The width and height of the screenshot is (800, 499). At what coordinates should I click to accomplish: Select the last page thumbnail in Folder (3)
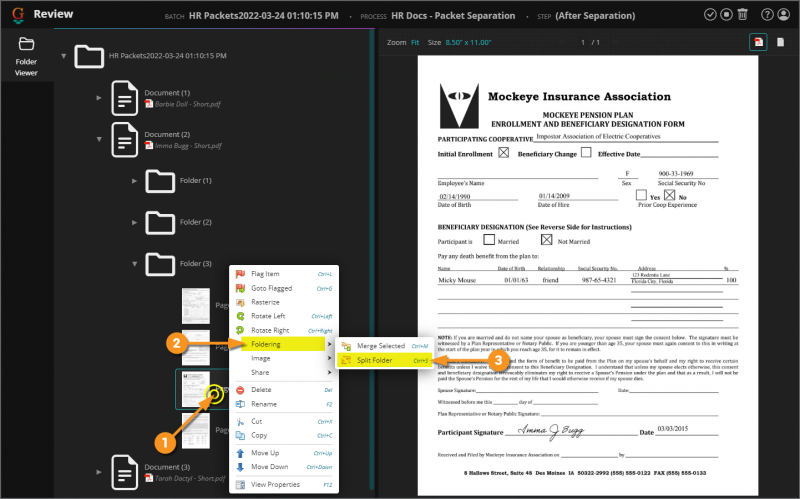pyautogui.click(x=196, y=431)
